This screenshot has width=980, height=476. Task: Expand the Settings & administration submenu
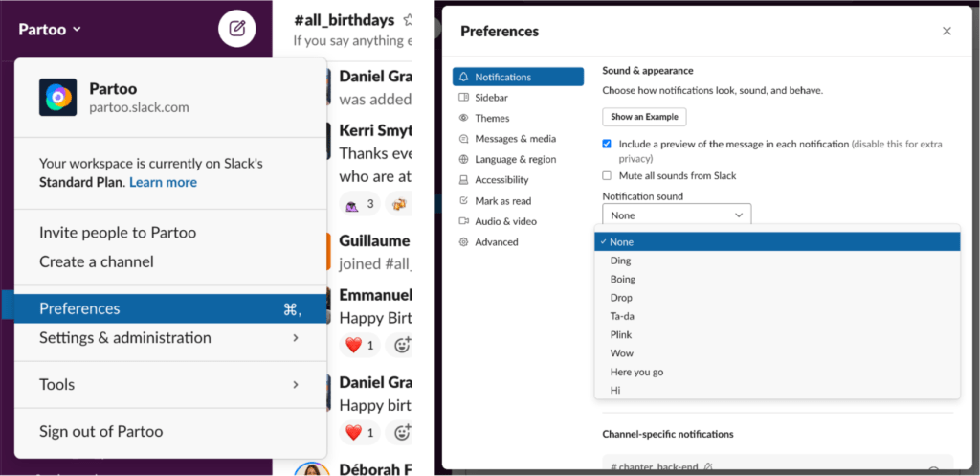pos(170,338)
